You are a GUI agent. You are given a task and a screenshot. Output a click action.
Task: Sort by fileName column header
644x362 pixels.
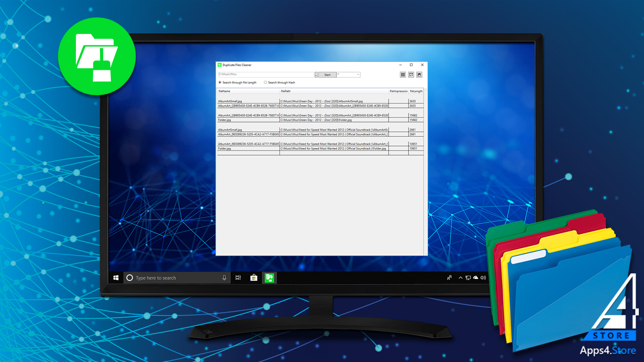(248, 91)
